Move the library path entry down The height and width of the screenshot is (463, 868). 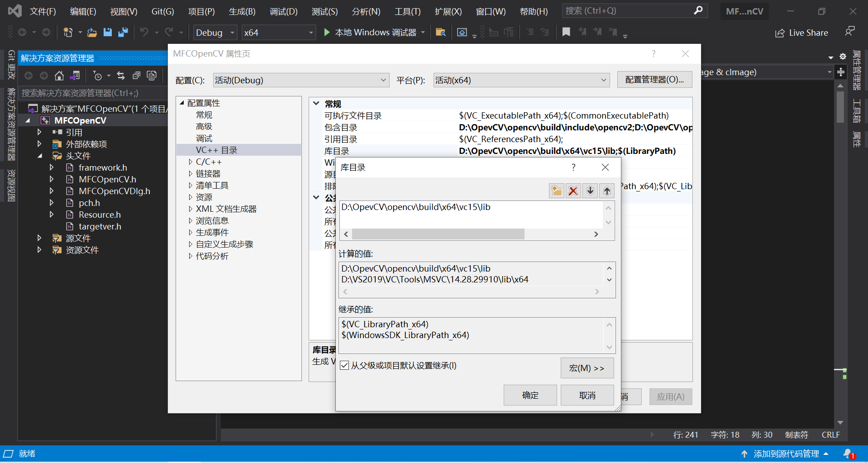point(590,191)
